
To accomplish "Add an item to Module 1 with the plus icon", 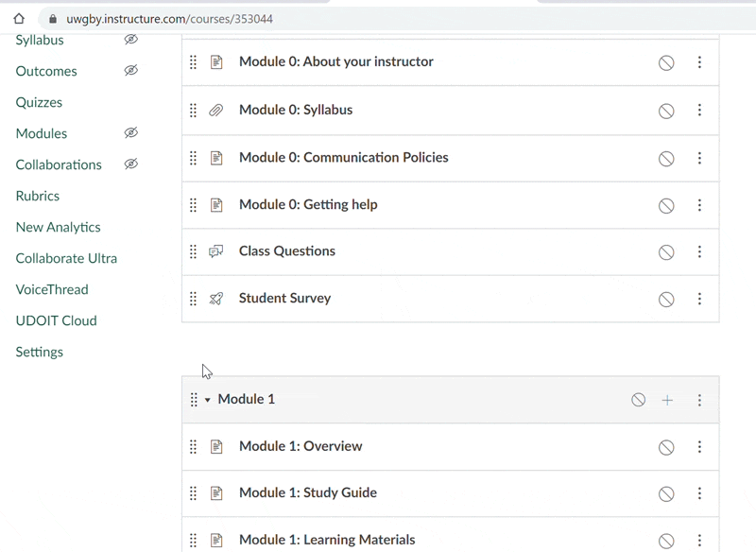I will tap(667, 399).
